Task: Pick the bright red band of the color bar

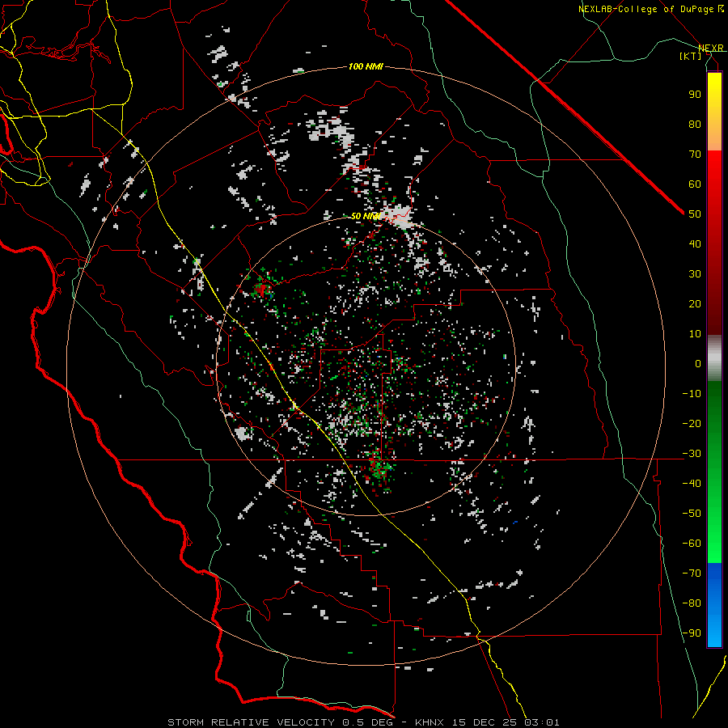Action: click(714, 168)
